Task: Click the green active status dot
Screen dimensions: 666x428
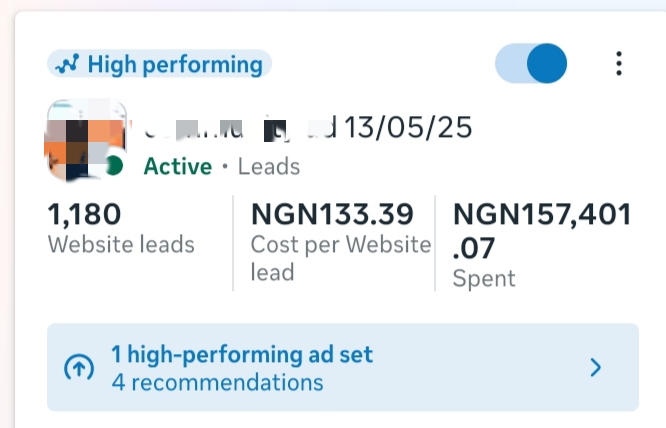Action: click(114, 166)
